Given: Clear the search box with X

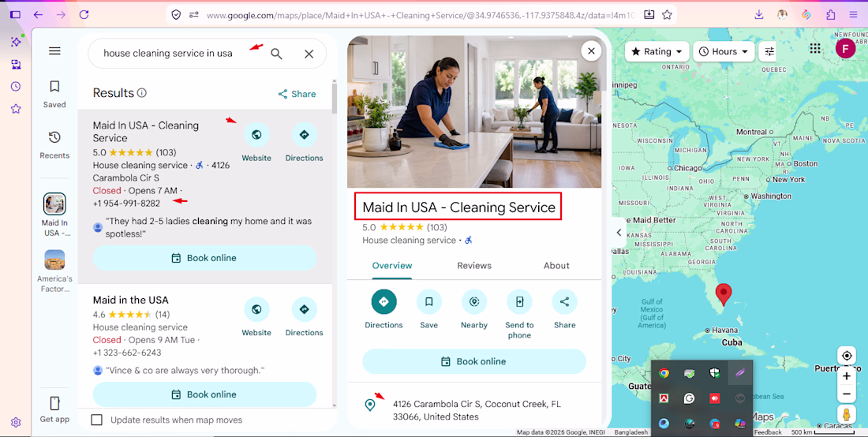Looking at the screenshot, I should point(309,54).
